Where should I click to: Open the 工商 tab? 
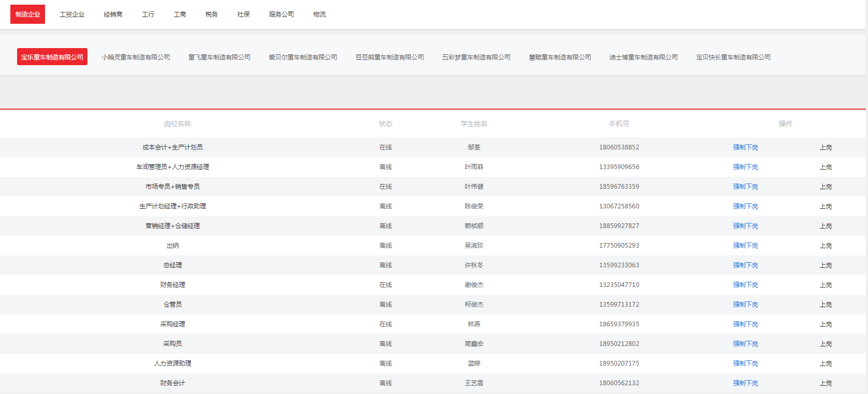179,14
